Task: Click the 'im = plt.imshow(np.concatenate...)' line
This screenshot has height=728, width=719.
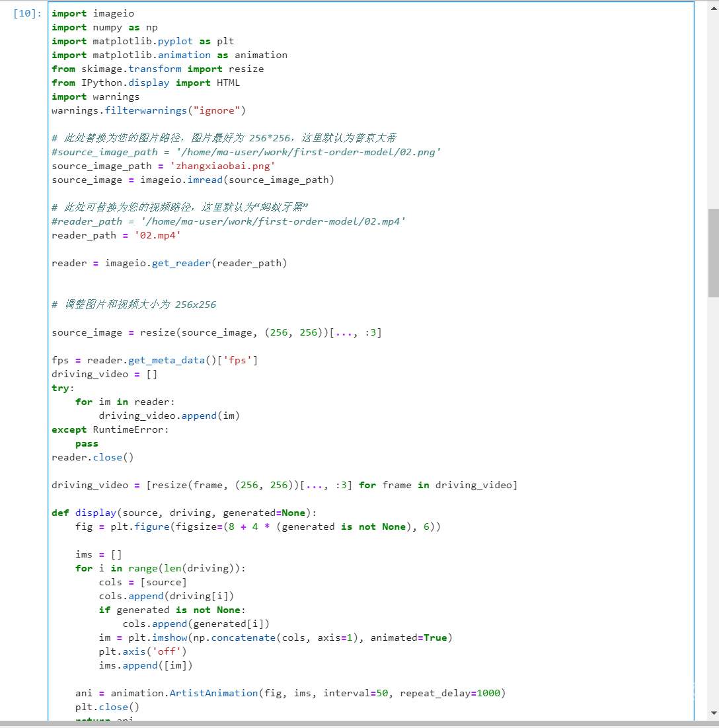Action: coord(276,638)
